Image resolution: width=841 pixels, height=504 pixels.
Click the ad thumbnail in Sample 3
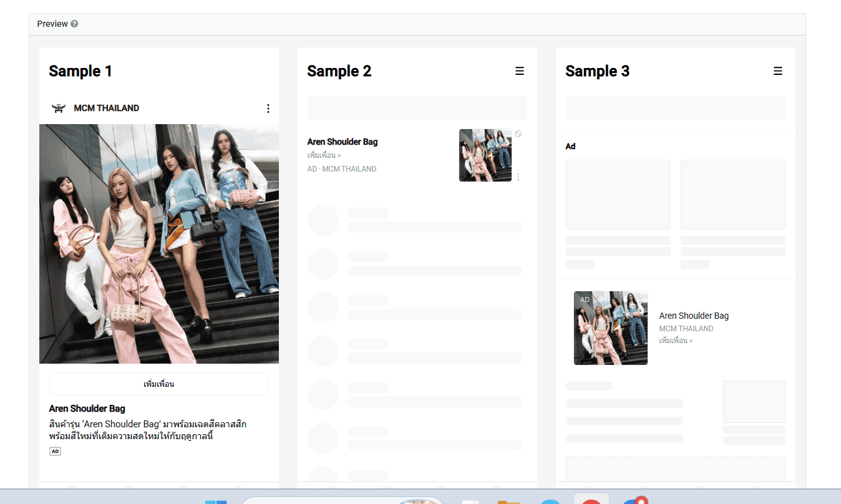(611, 328)
